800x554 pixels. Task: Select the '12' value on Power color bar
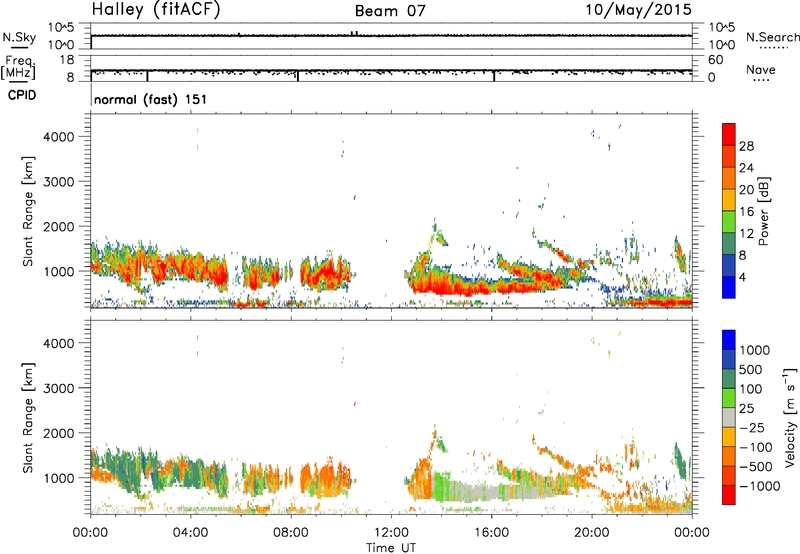coord(746,234)
